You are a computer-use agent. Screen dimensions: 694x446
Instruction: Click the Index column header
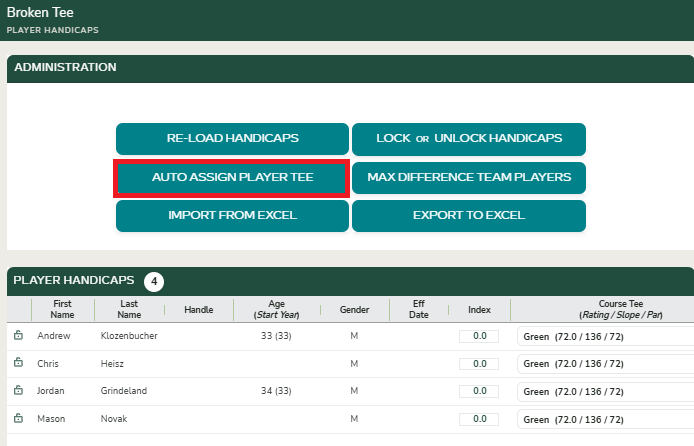coord(479,310)
